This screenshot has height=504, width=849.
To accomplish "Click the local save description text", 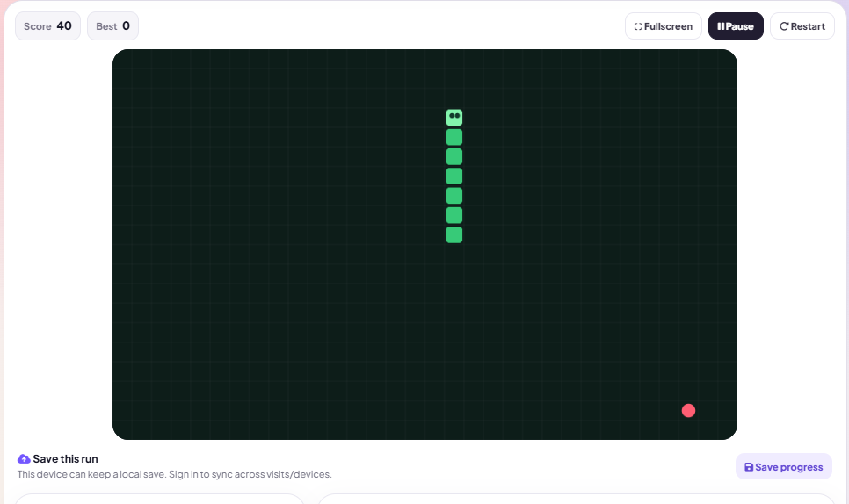I will coord(174,474).
